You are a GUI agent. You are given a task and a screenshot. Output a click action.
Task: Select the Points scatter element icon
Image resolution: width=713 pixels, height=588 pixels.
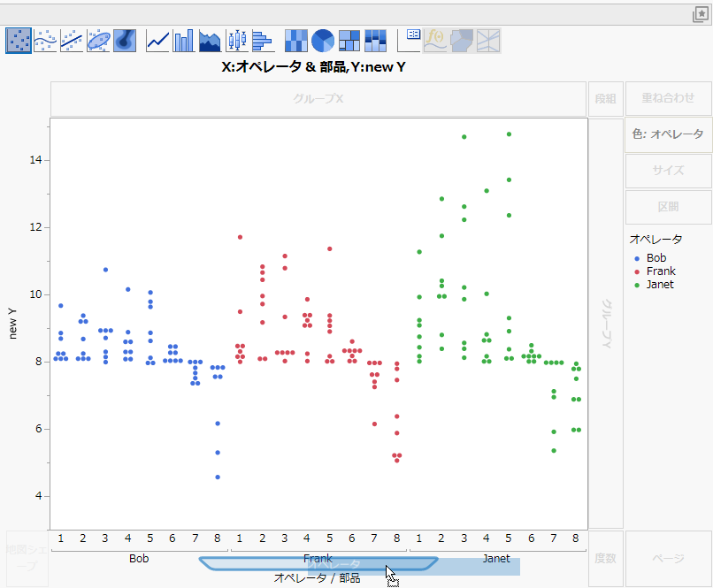(19, 41)
